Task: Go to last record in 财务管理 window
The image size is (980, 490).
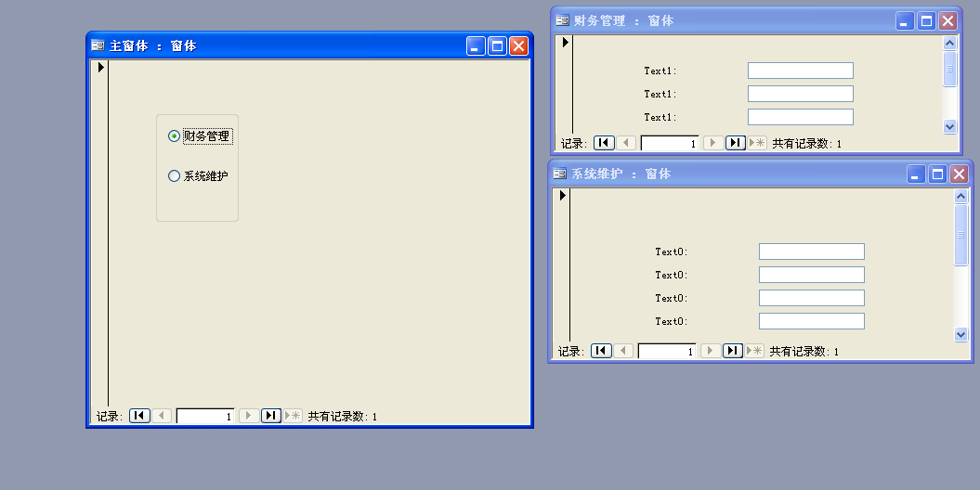Action: point(735,143)
